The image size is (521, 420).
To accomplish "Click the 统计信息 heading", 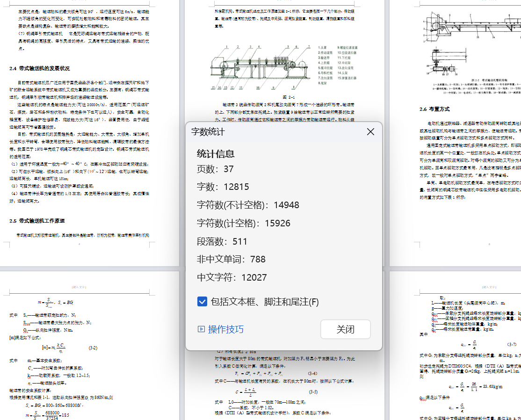I will 216,154.
